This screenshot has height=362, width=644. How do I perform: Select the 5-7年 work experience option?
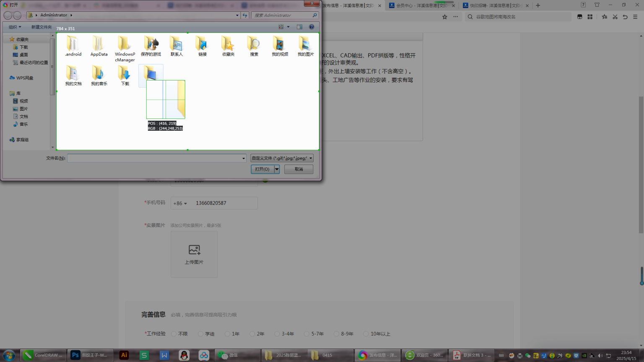point(307,334)
